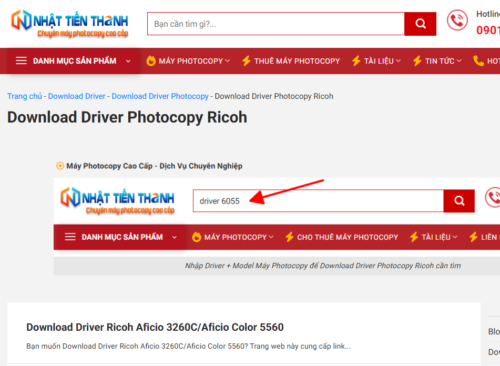The width and height of the screenshot is (500, 366).
Task: Click the embedded Tài Liệu dropdown chevron
Action: [x=455, y=237]
